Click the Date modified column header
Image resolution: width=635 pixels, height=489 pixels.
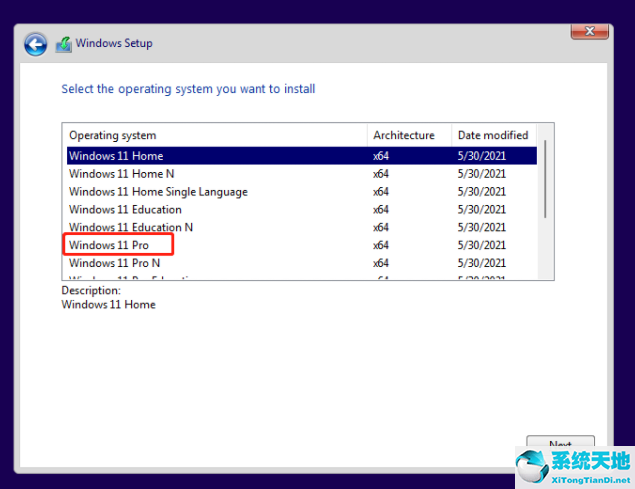tap(494, 135)
